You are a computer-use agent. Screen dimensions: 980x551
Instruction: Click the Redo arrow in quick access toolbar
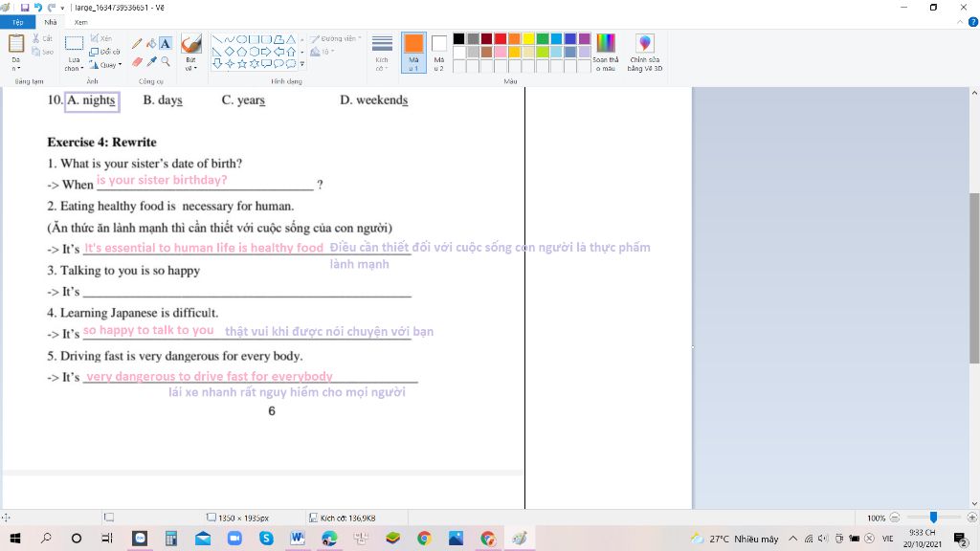52,8
